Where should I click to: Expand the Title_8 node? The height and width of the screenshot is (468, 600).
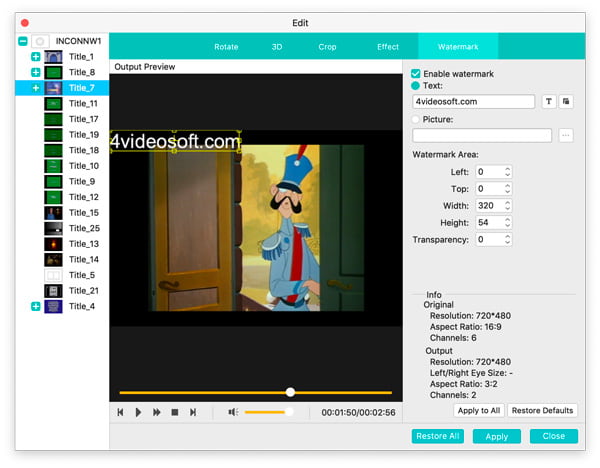click(x=36, y=72)
